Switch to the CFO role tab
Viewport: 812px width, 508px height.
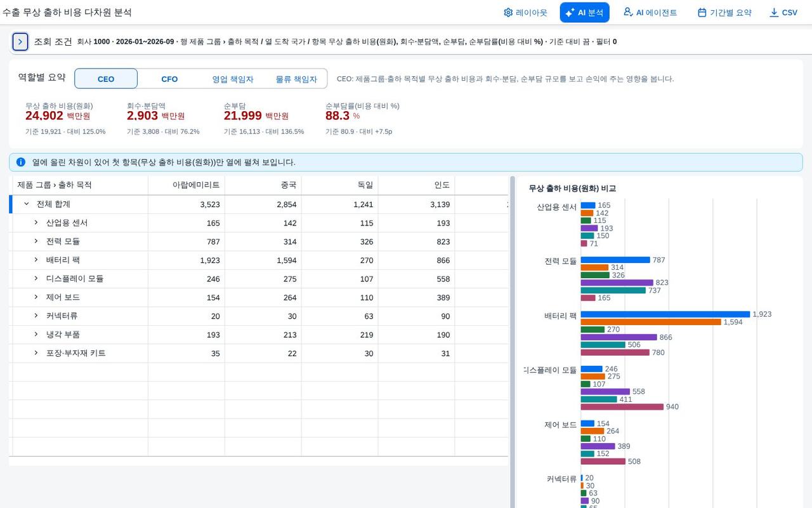169,79
